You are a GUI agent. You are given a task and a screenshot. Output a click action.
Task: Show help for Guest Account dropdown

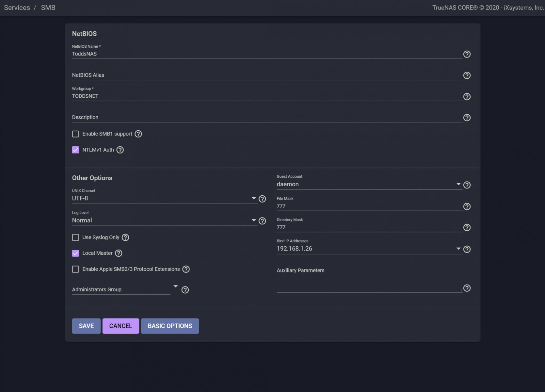[x=467, y=185]
